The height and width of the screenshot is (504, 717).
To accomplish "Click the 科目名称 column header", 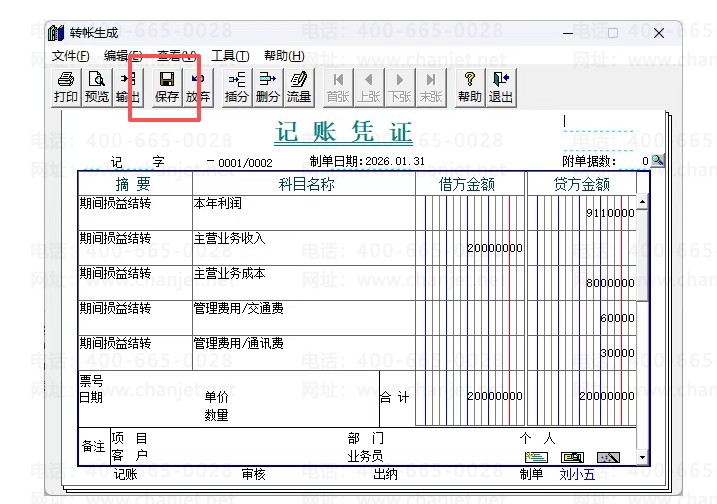I will [306, 184].
